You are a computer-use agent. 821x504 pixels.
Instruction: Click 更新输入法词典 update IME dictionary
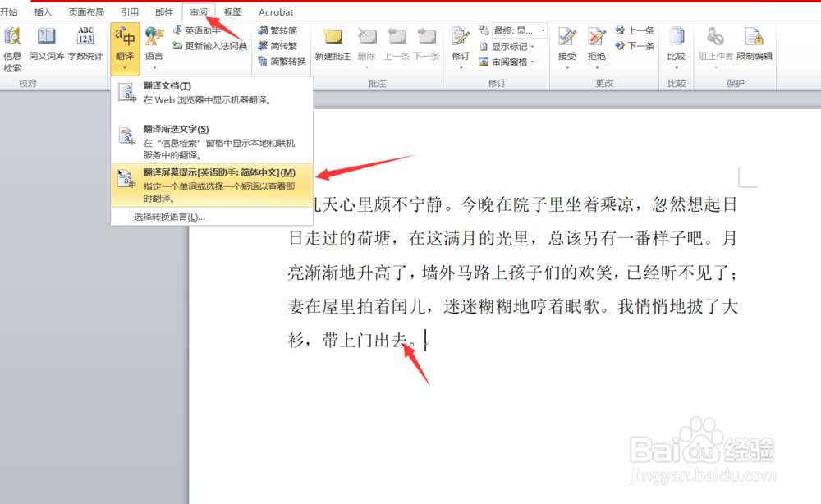tap(210, 46)
